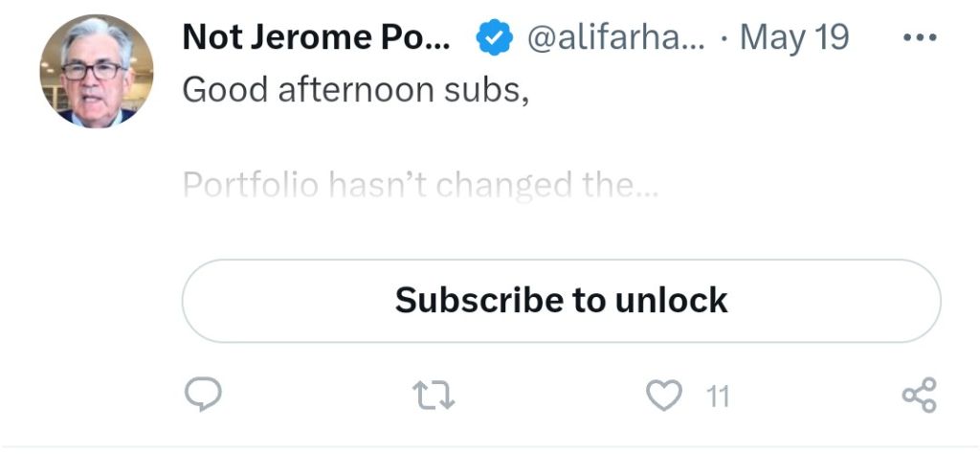Subscribe to unlock the hidden post
This screenshot has height=454, width=980.
(561, 301)
